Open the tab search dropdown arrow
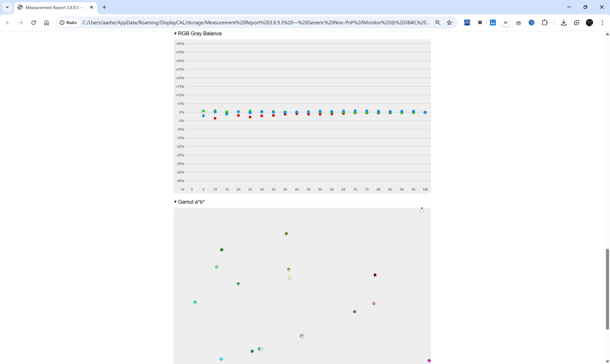610x364 pixels. click(x=7, y=7)
